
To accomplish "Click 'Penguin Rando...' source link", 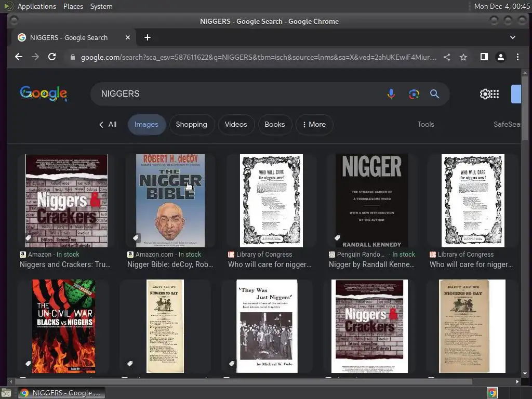I will (x=372, y=255).
